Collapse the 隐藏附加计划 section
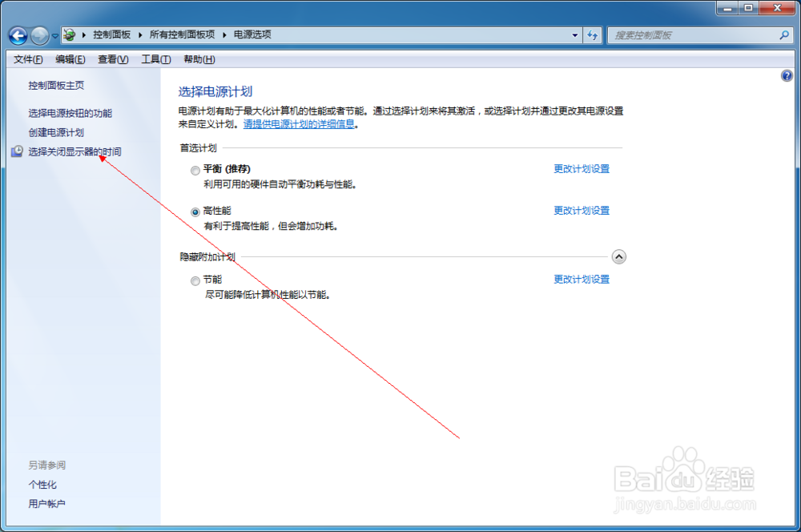801x532 pixels. [619, 256]
